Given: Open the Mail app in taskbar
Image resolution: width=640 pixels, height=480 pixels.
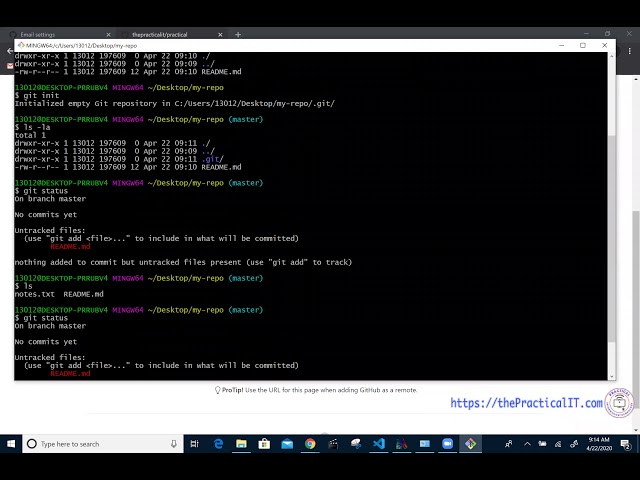Looking at the screenshot, I should pyautogui.click(x=287, y=443).
